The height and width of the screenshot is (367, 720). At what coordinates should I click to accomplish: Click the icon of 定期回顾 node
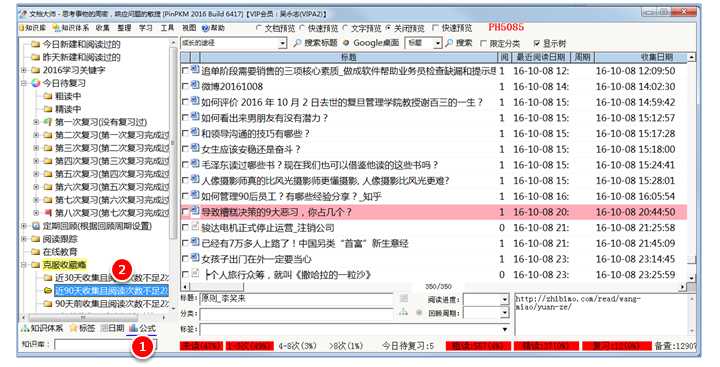coord(36,226)
